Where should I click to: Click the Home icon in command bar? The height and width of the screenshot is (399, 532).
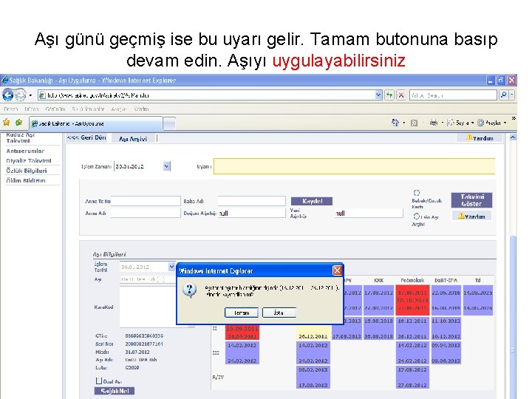395,123
